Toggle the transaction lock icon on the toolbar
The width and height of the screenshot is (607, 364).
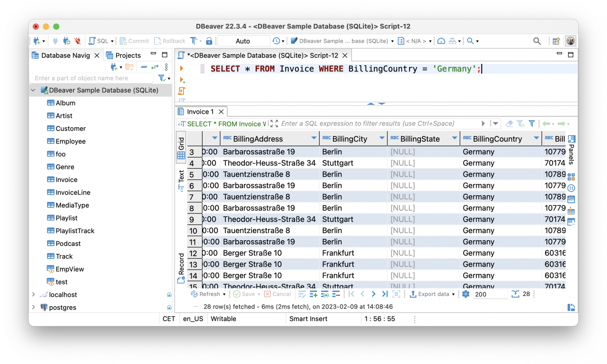tap(209, 41)
